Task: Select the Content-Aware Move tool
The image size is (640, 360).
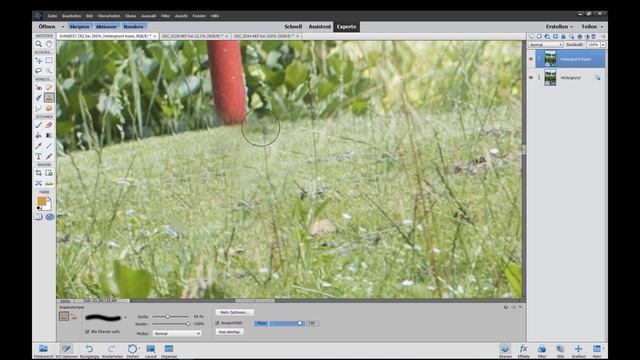Action: point(38,183)
